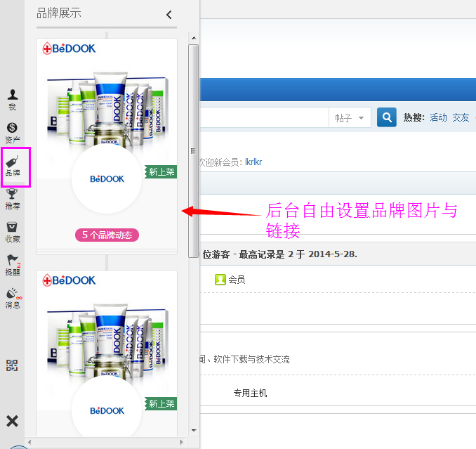476x449 pixels.
Task: Collapse the 品牌展示 panel with the chevron
Action: click(169, 15)
